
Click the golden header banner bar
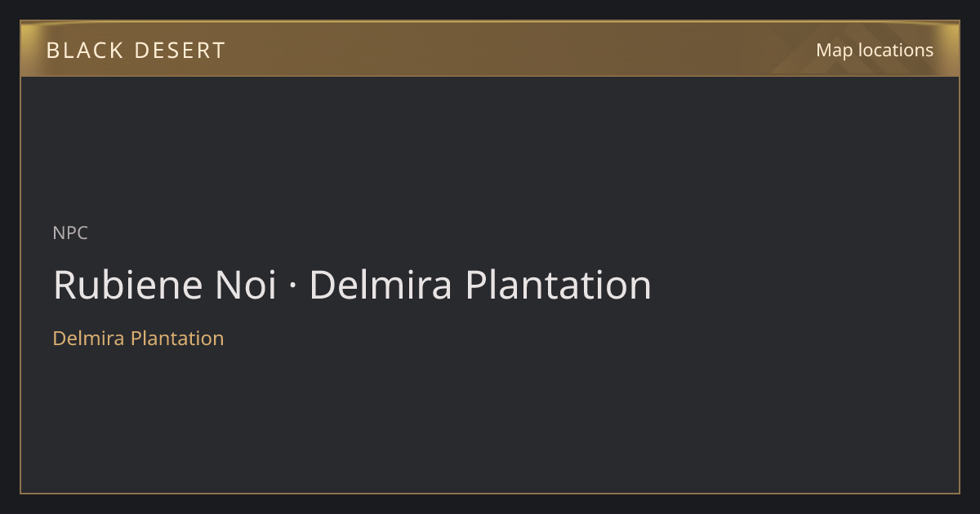coord(490,49)
